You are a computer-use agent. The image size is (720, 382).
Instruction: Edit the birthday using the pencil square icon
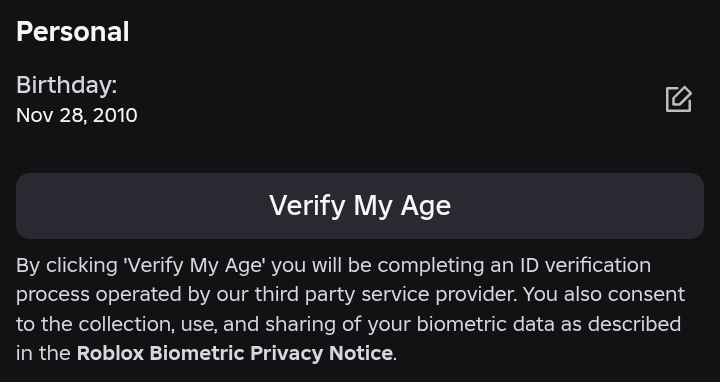tap(679, 99)
